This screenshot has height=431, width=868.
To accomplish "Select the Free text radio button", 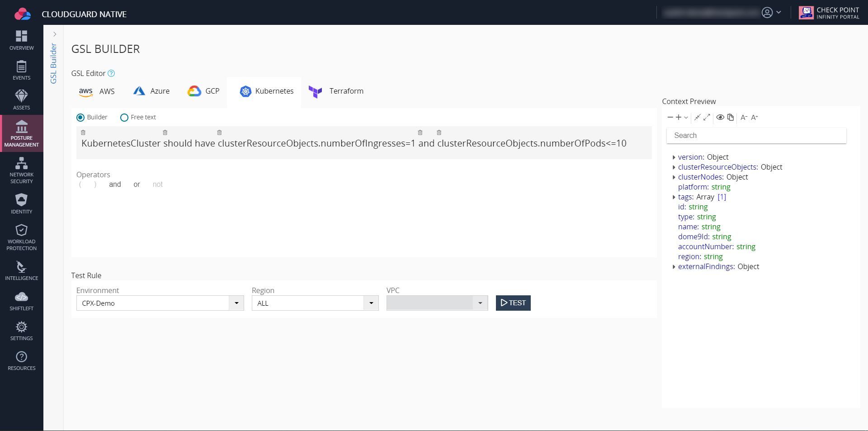I will tap(124, 118).
